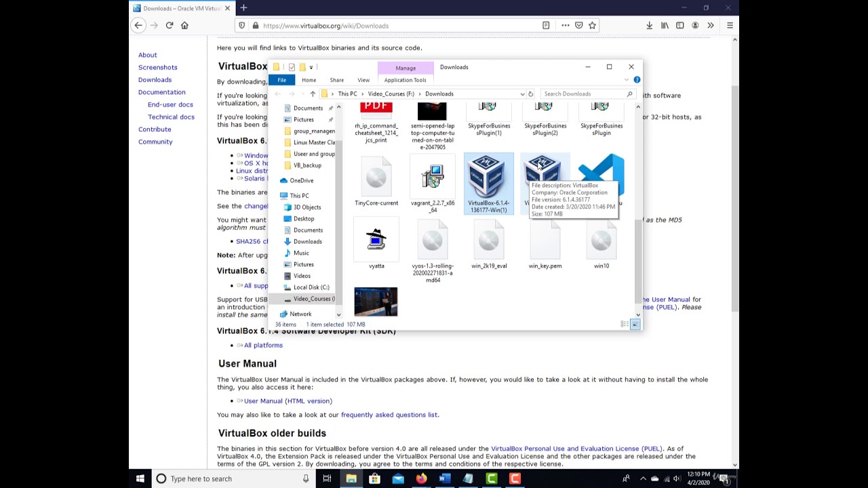The width and height of the screenshot is (868, 488).
Task: Switch to Large icons view in Explorer status bar
Action: pyautogui.click(x=635, y=325)
